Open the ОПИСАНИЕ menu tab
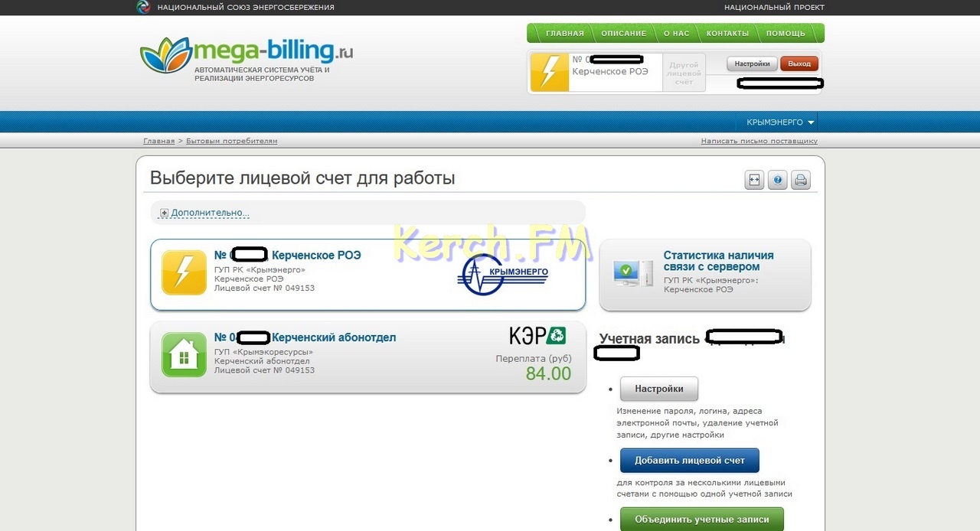The width and height of the screenshot is (980, 531). pyautogui.click(x=624, y=34)
